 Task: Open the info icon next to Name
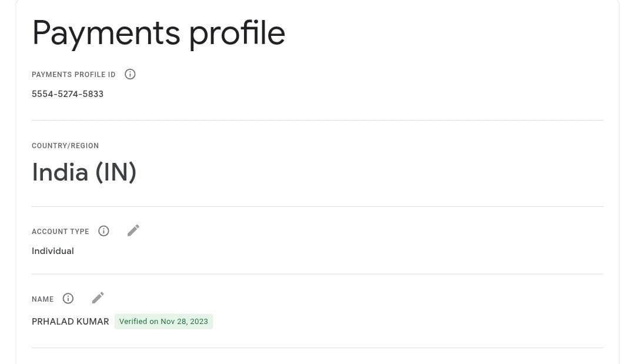pos(68,298)
